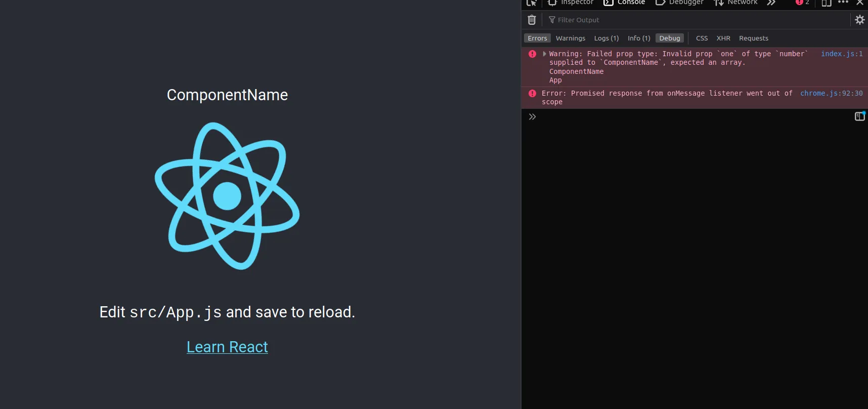This screenshot has height=409, width=868.
Task: Click the error count badge showing 2
Action: point(802,3)
